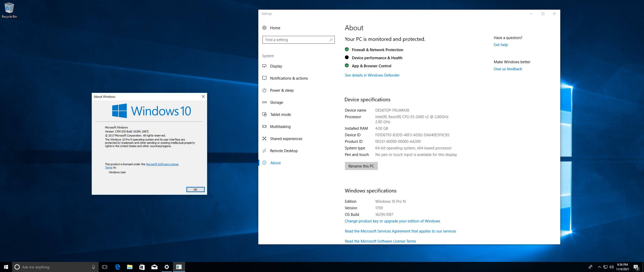The width and height of the screenshot is (644, 272).
Task: Click the Find a setting search box
Action: pos(298,40)
